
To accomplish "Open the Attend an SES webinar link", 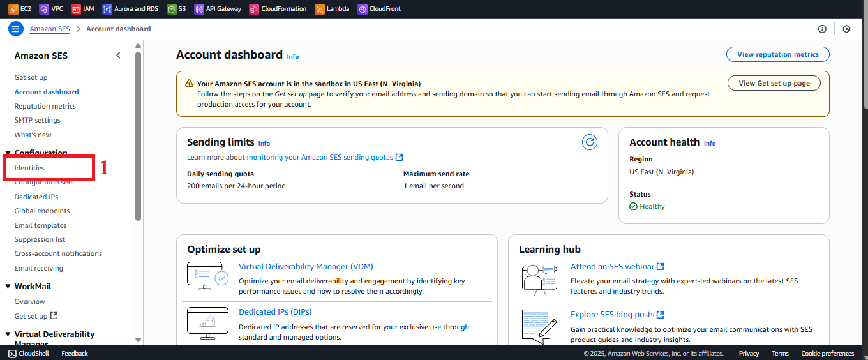I will [617, 267].
